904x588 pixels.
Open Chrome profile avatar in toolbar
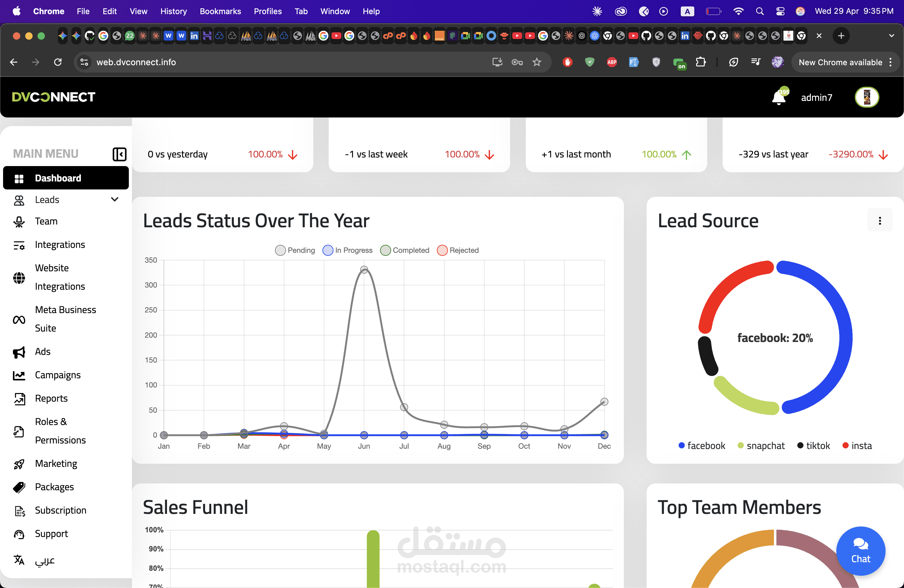coord(778,62)
